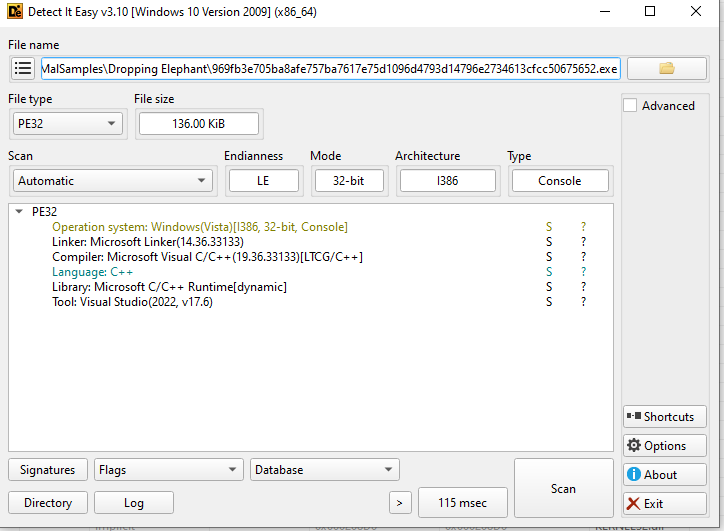Click S link on Library row

coord(549,287)
